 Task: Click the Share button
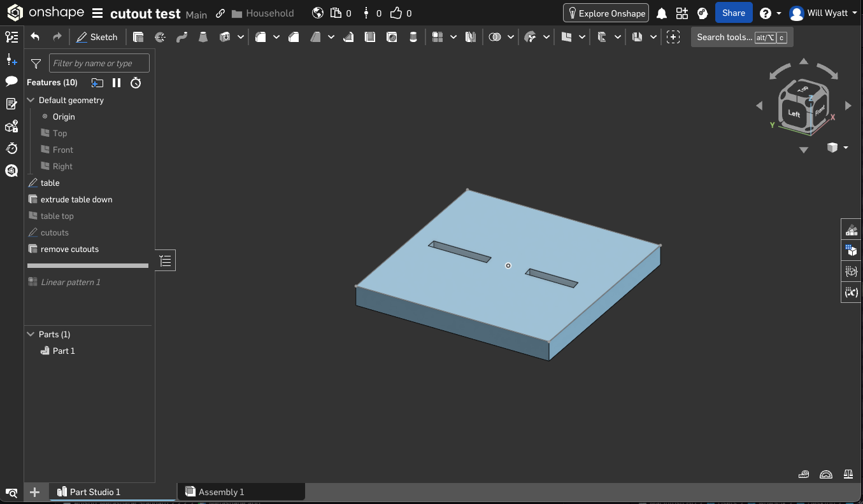tap(734, 13)
